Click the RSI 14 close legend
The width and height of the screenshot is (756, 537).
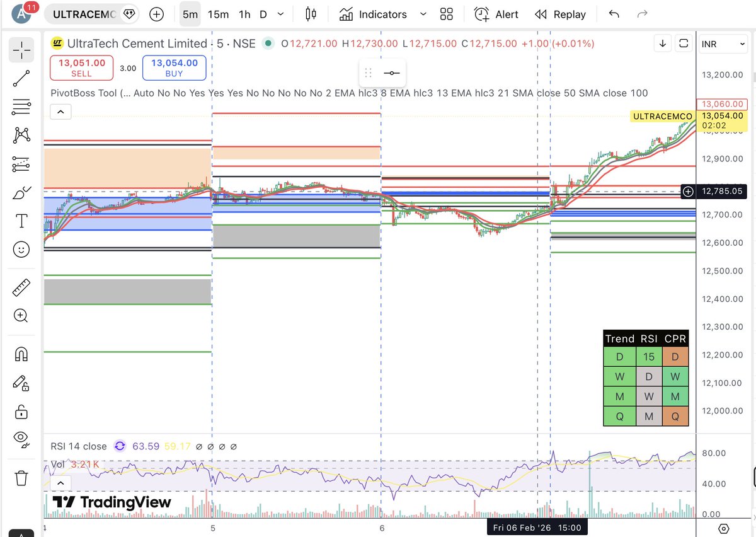point(79,446)
